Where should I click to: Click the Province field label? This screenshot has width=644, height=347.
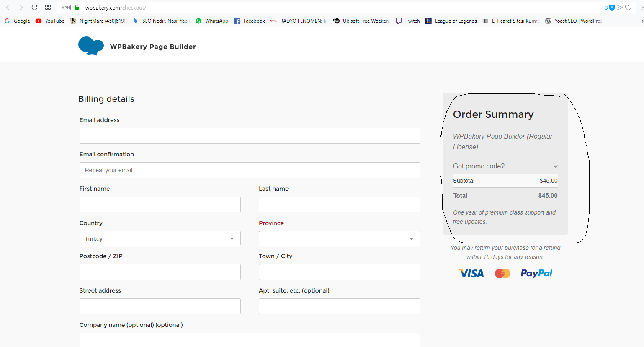(271, 223)
